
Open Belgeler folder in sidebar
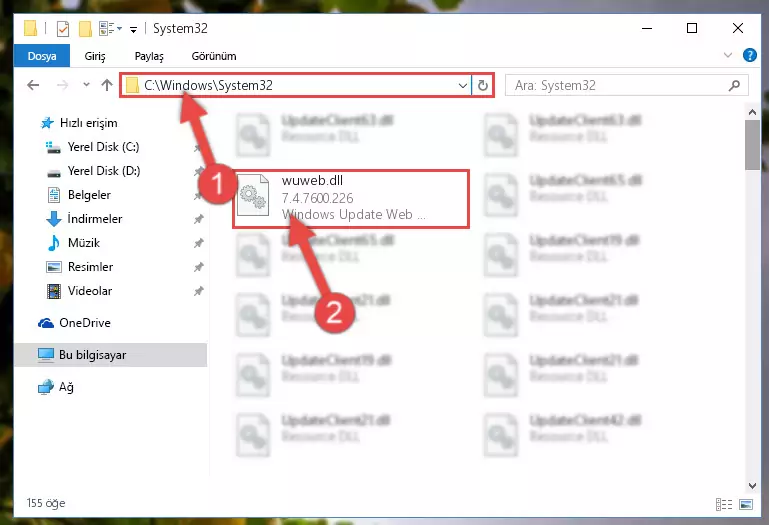pyautogui.click(x=89, y=195)
